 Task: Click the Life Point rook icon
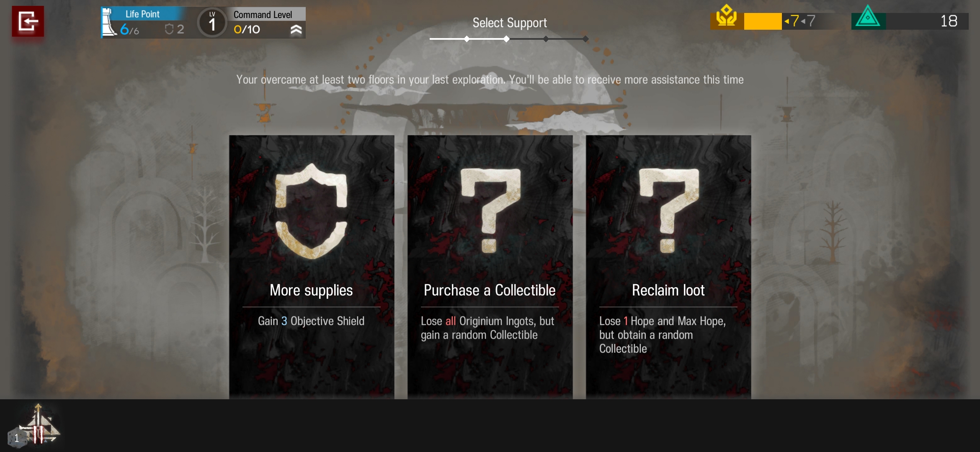click(108, 22)
